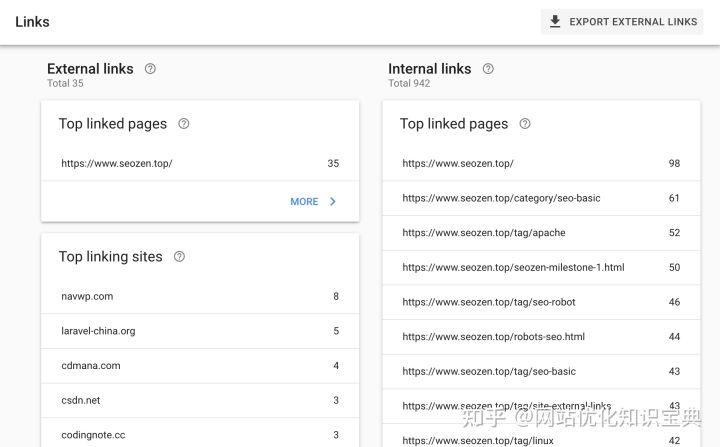Click the External links heading

pyautogui.click(x=90, y=69)
